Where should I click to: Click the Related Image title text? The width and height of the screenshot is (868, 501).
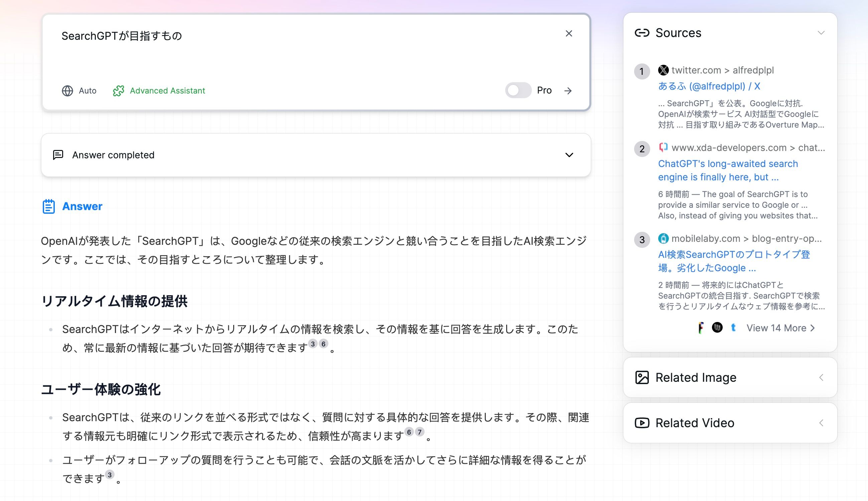pyautogui.click(x=696, y=377)
